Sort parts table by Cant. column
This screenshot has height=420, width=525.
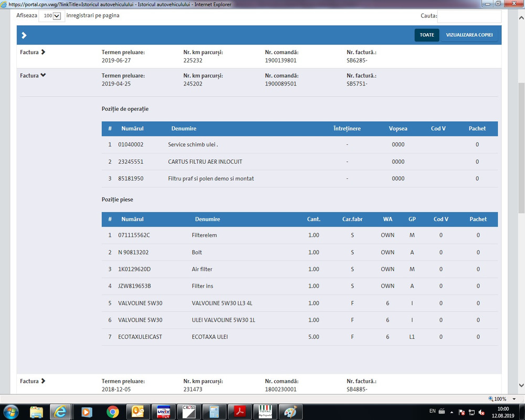[x=314, y=219]
